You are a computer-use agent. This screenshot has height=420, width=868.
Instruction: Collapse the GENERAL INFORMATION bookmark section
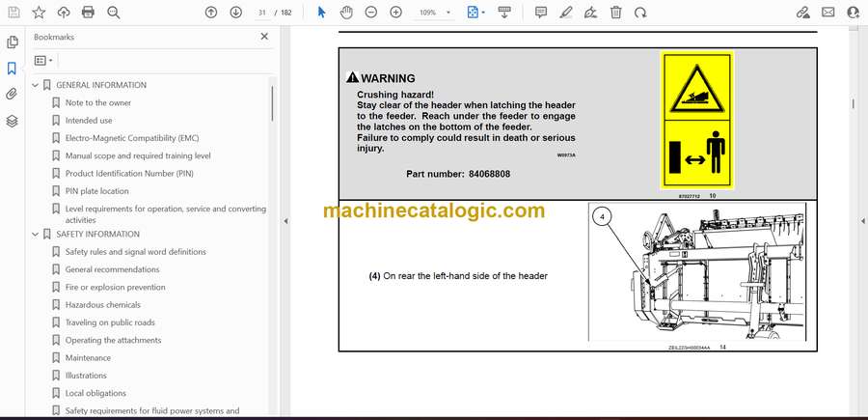click(36, 85)
